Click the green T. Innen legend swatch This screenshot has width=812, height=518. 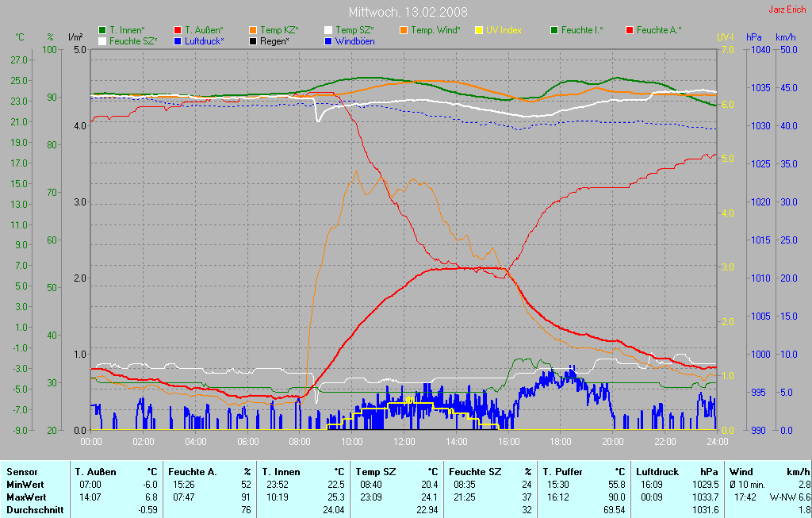102,30
